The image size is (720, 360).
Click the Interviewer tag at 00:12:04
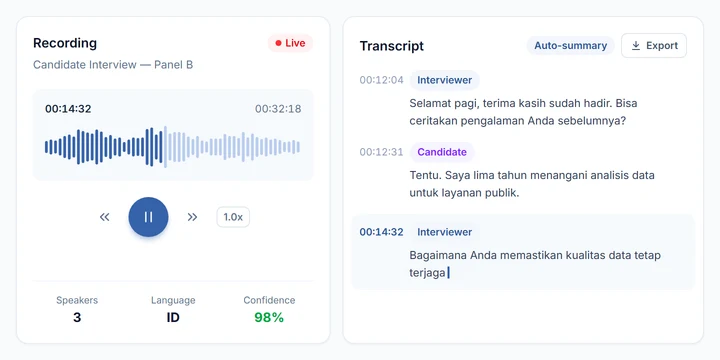click(x=444, y=80)
